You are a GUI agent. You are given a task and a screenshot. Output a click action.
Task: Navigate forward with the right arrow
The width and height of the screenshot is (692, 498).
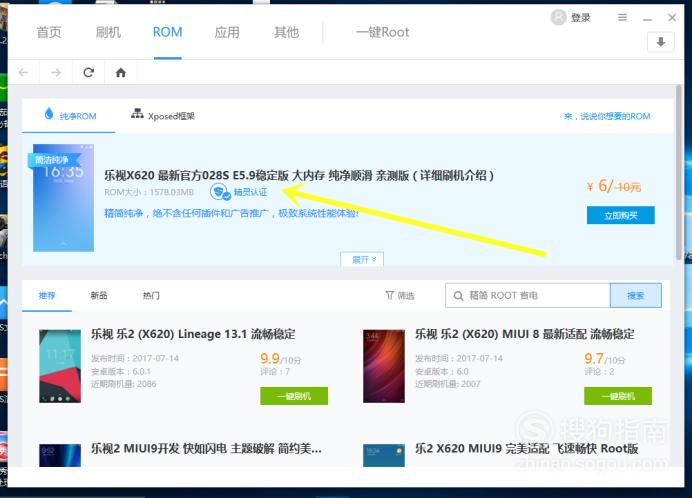56,72
